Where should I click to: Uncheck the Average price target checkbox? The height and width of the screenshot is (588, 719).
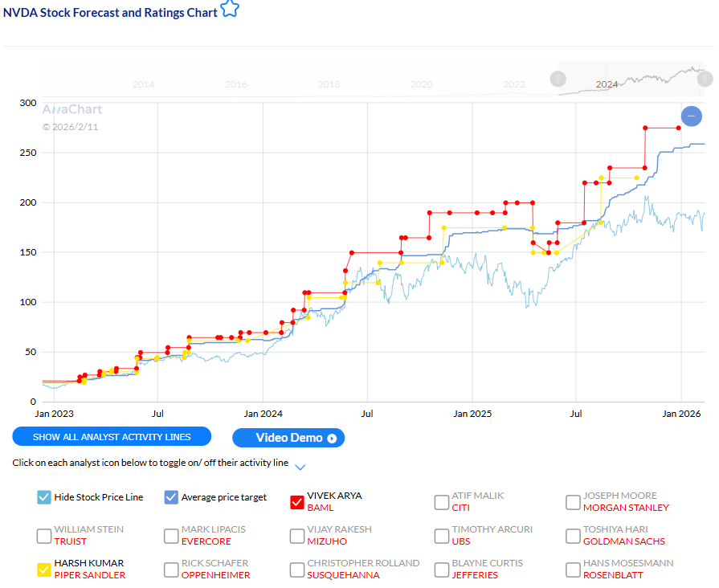click(171, 497)
